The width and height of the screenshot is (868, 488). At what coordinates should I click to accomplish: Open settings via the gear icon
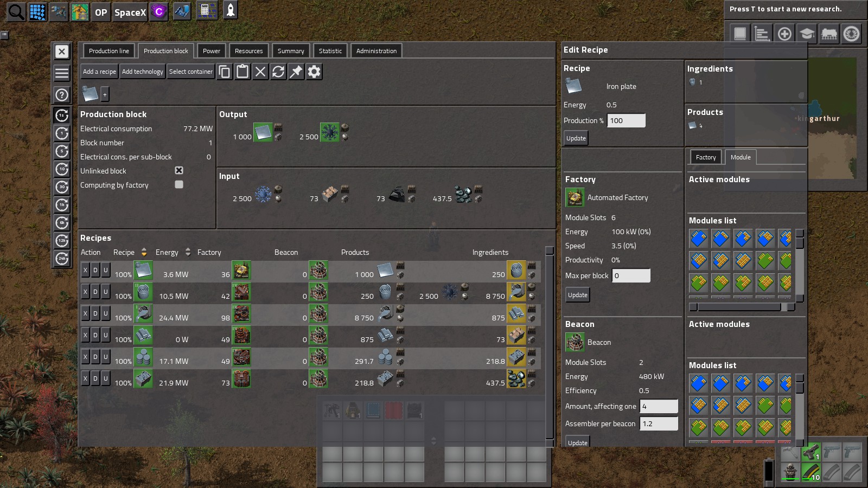click(x=314, y=72)
